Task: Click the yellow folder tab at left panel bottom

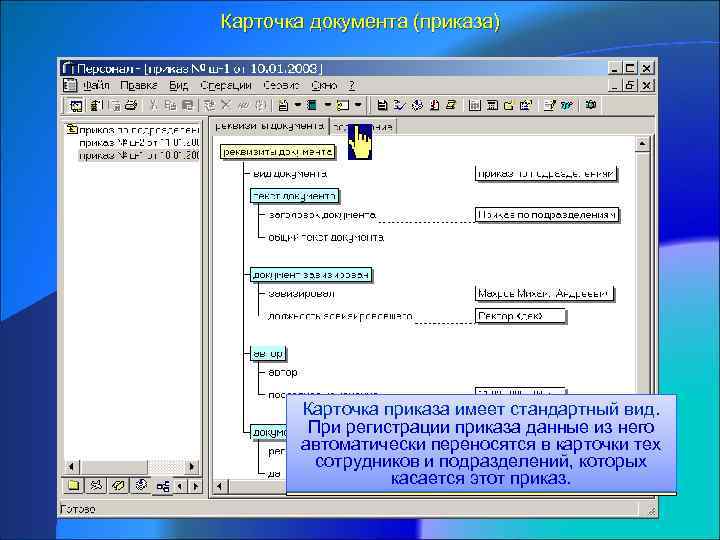Action: [x=73, y=486]
